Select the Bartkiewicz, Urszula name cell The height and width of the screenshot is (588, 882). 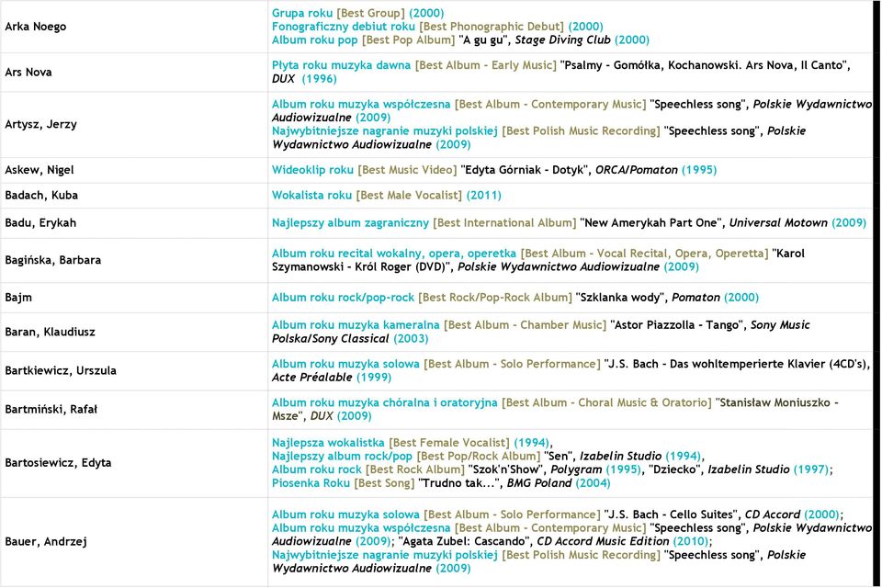[134, 371]
